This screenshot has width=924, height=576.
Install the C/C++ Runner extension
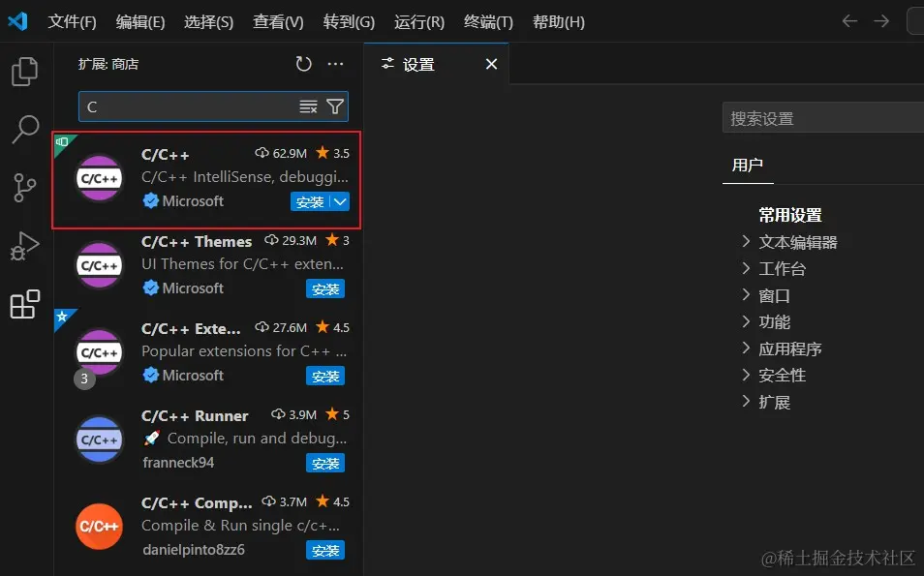tap(325, 463)
